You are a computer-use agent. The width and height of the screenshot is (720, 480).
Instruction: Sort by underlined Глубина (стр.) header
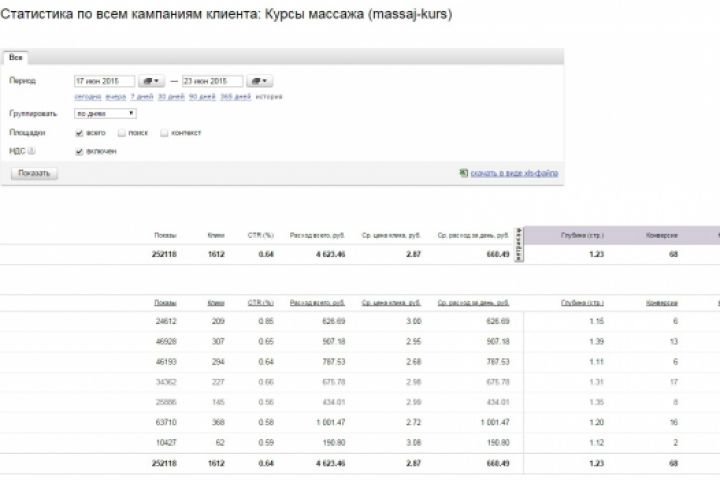(582, 303)
